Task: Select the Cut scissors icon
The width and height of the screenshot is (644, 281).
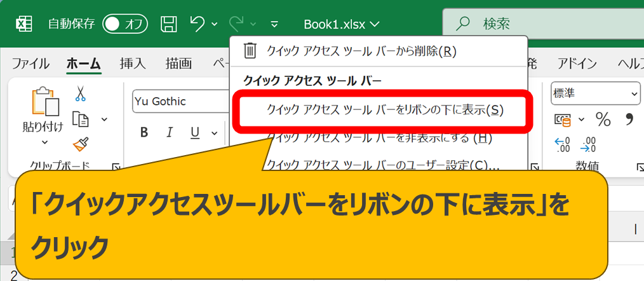Action: pyautogui.click(x=80, y=94)
